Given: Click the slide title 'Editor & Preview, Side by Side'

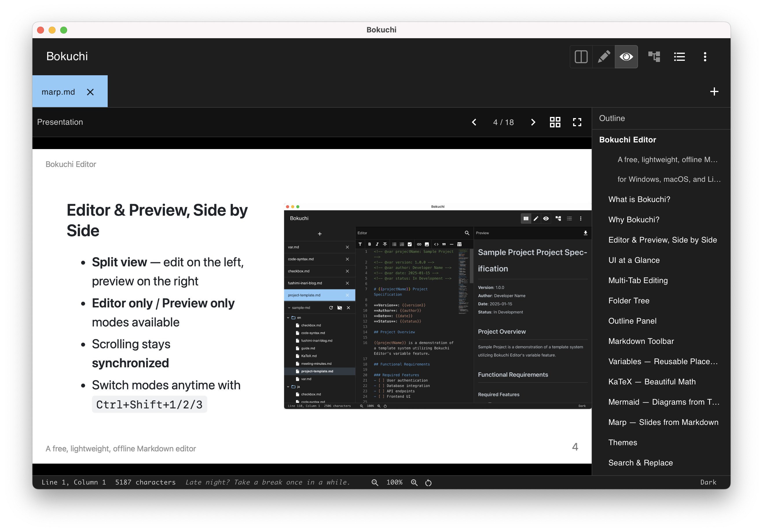Looking at the screenshot, I should tap(157, 220).
